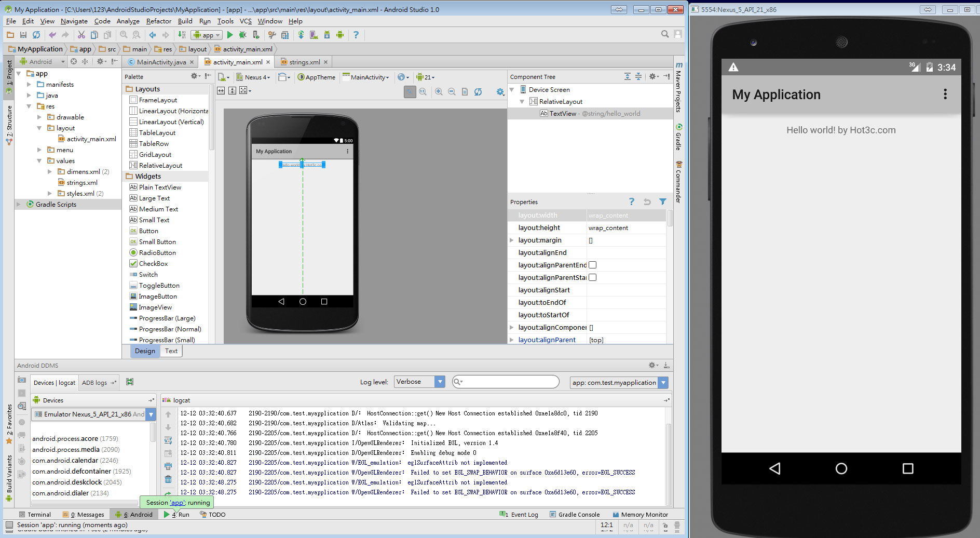Switch to the strings.xml editor tab
This screenshot has height=538, width=980.
pyautogui.click(x=304, y=62)
